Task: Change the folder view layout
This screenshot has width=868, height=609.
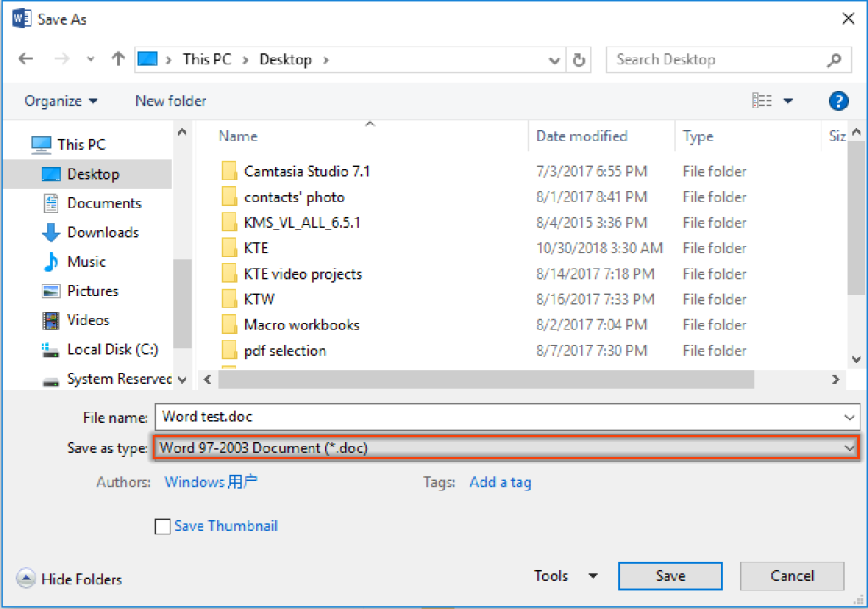Action: (762, 100)
